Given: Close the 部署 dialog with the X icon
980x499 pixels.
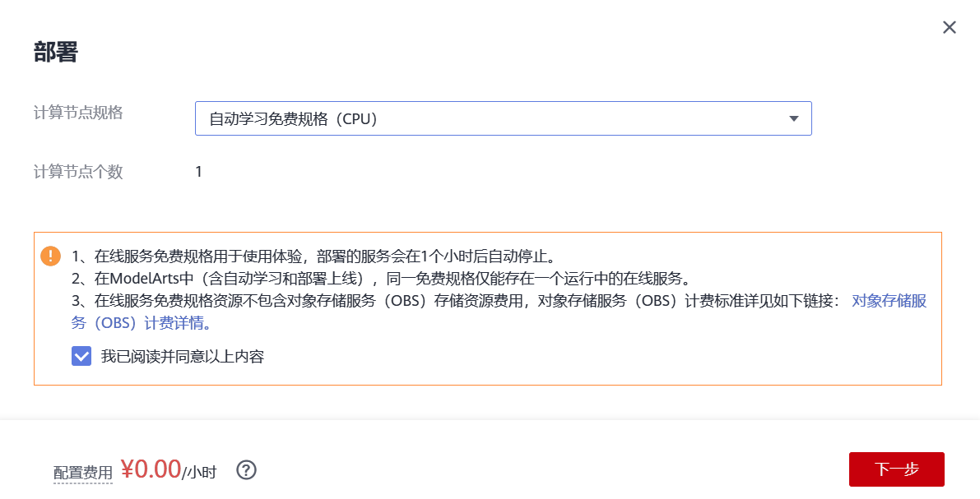Looking at the screenshot, I should [950, 28].
